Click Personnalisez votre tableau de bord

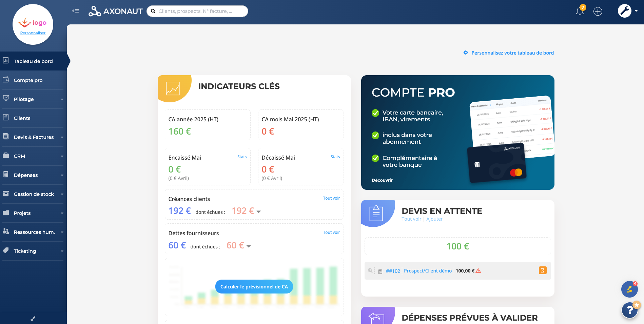[509, 53]
